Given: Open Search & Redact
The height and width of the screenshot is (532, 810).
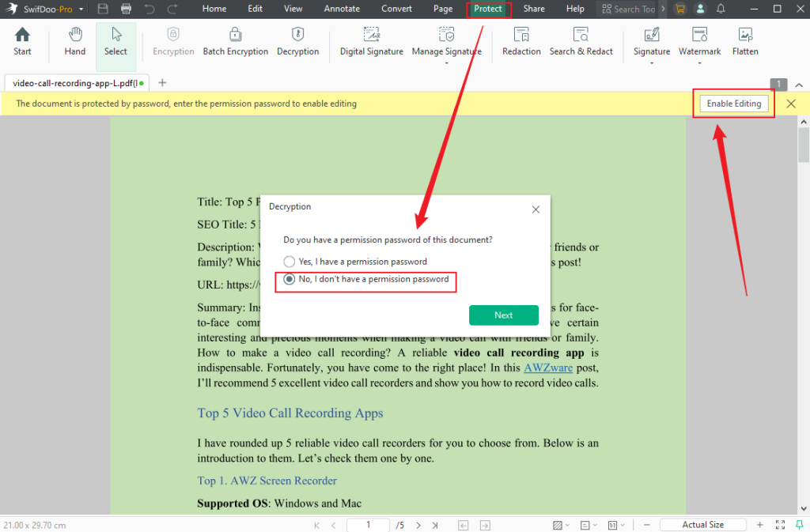Looking at the screenshot, I should tap(581, 40).
